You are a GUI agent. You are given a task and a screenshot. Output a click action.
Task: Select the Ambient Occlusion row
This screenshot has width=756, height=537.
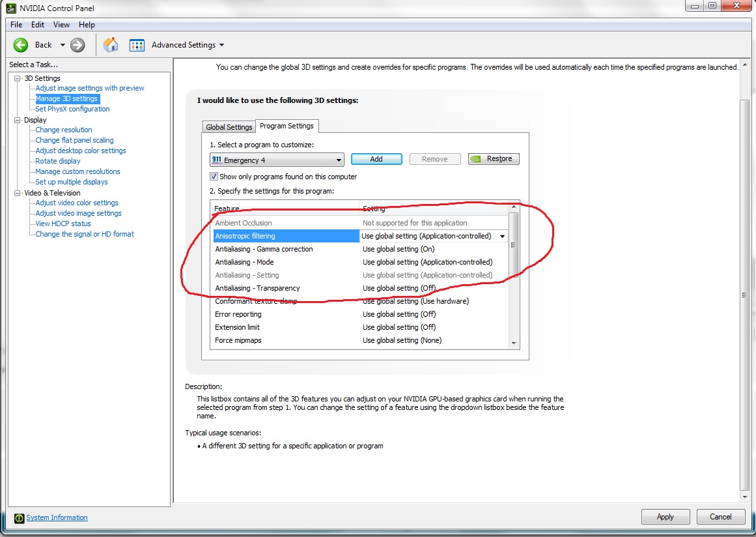[x=359, y=223]
